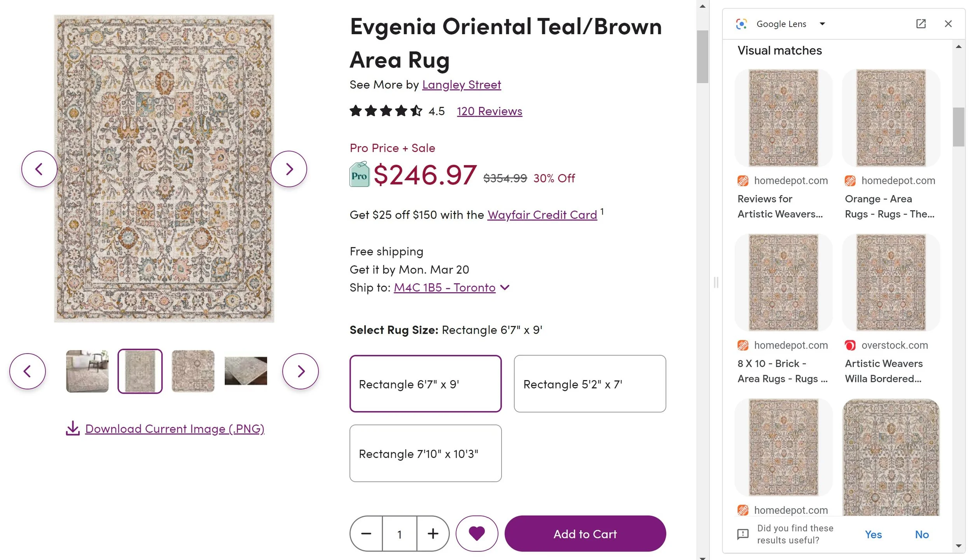Click Download Current Image (.PNG) link
The width and height of the screenshot is (972, 560).
[x=175, y=429]
